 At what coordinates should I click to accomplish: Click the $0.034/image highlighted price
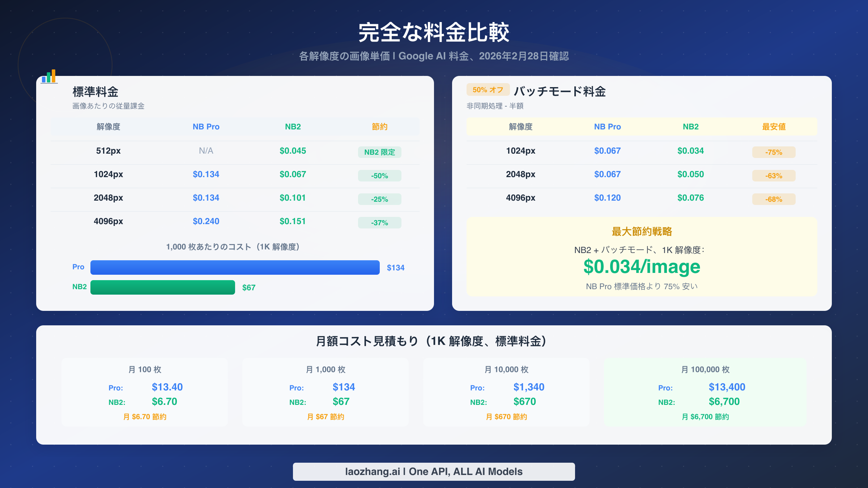pos(641,267)
